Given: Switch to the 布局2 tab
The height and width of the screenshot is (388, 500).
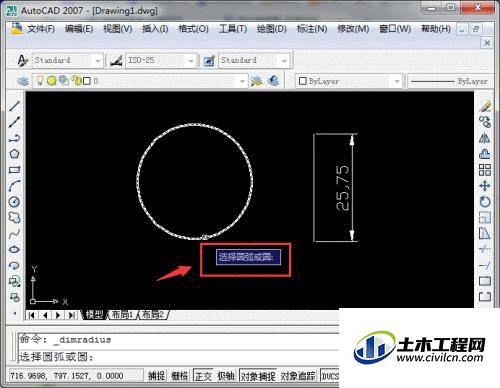Looking at the screenshot, I should (153, 314).
